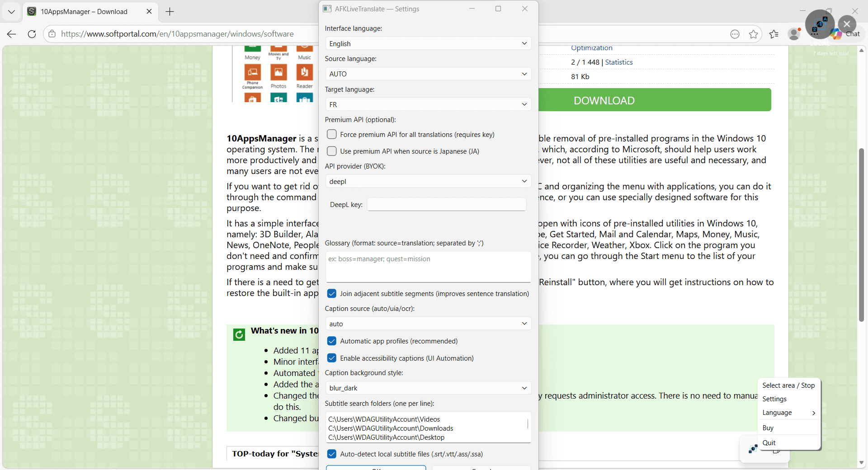Click the 'What's new in 10' heading

coord(285,331)
